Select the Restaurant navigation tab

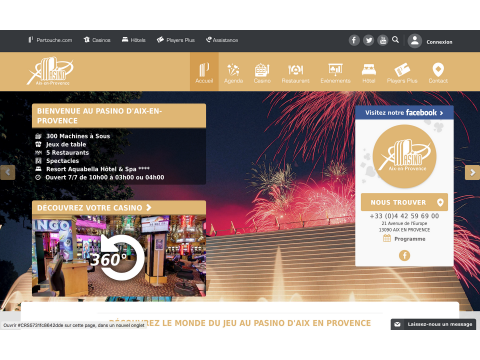(x=296, y=73)
